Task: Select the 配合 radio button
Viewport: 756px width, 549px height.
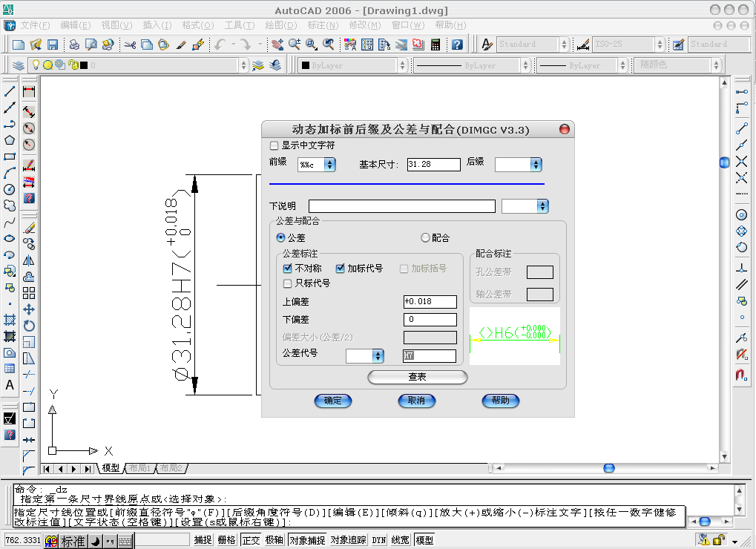Action: click(x=425, y=237)
